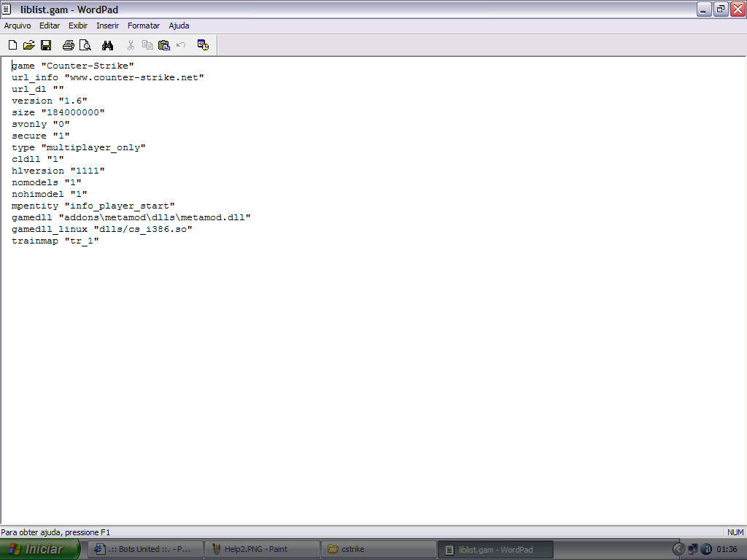The image size is (747, 560).
Task: Click line type "multiplayer_only"
Action: click(79, 147)
